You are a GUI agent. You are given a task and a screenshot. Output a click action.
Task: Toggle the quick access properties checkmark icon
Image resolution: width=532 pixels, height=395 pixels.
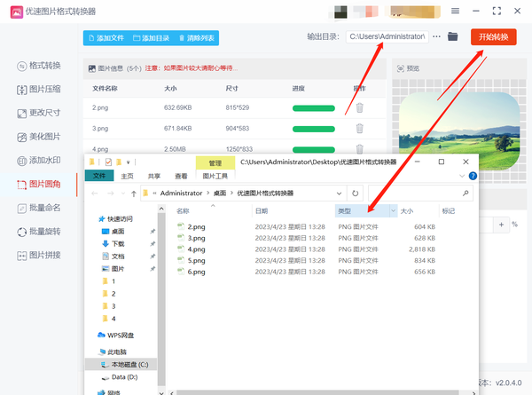point(108,162)
